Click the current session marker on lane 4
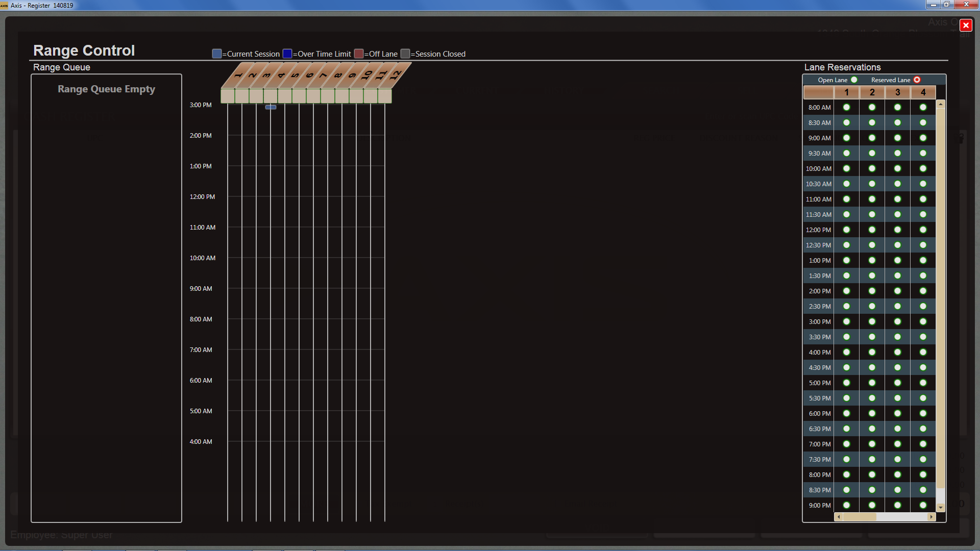Screen dimensions: 980x551 pos(271,107)
